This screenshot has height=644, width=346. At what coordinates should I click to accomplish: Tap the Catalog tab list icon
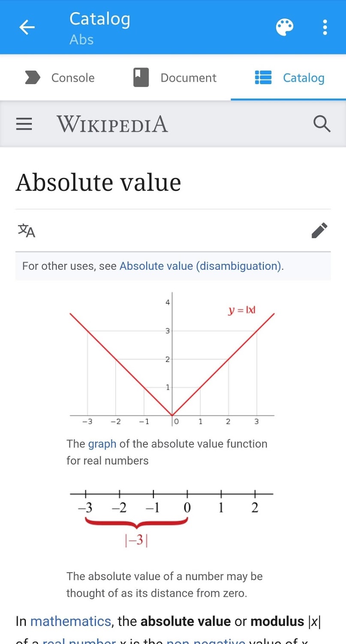[x=263, y=78]
